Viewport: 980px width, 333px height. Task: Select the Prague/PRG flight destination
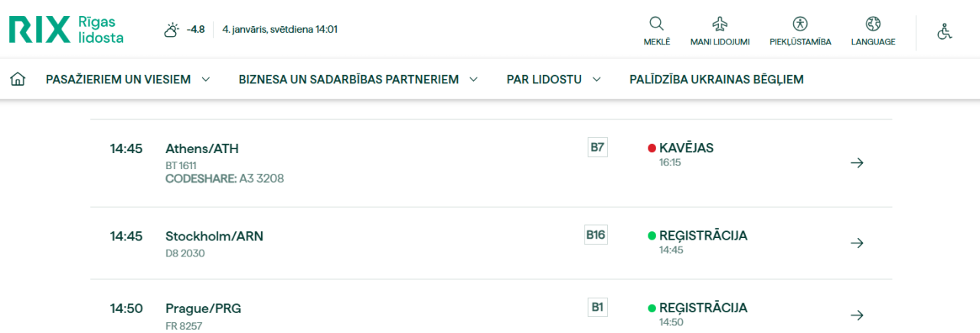tap(203, 309)
